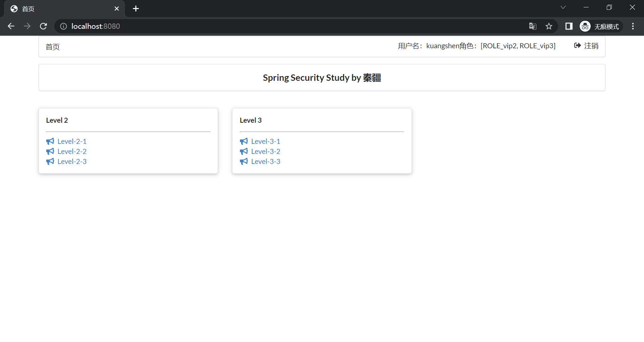Expand the tab search dropdown arrow
The image size is (644, 342).
click(x=563, y=7)
